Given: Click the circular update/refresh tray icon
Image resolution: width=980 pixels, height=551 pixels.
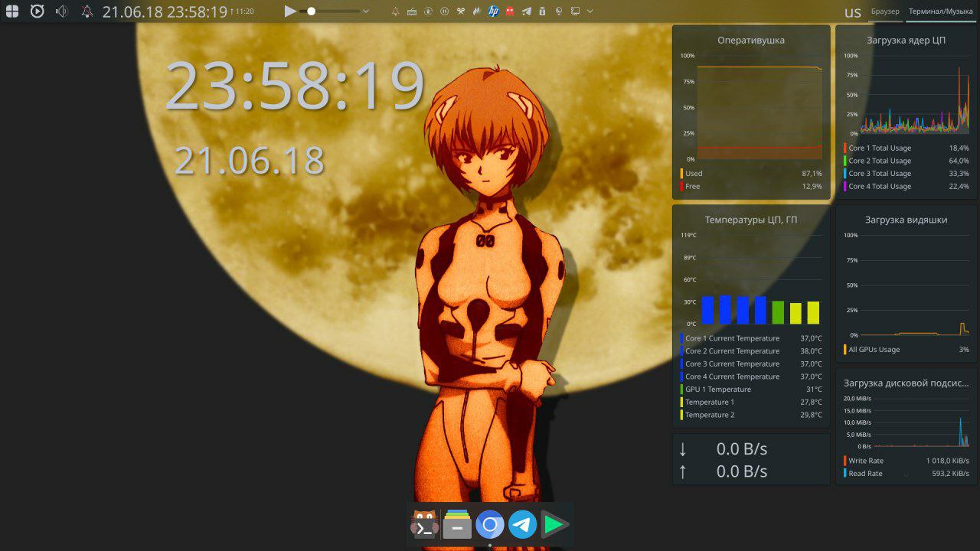Looking at the screenshot, I should pos(428,11).
